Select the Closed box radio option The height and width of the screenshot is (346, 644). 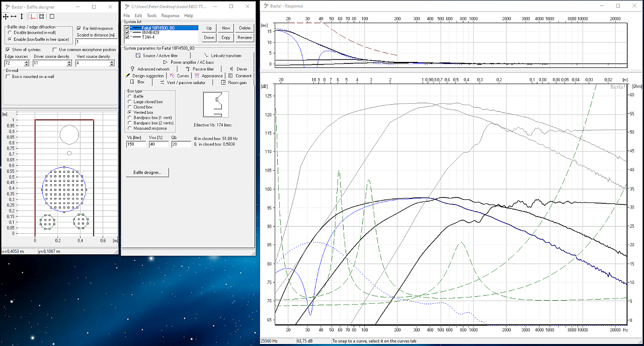point(130,107)
